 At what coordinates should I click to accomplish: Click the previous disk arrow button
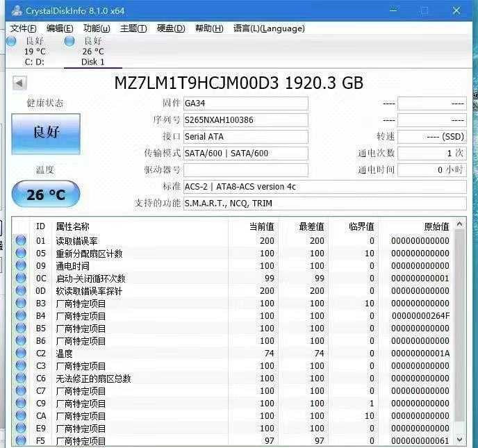click(x=20, y=83)
